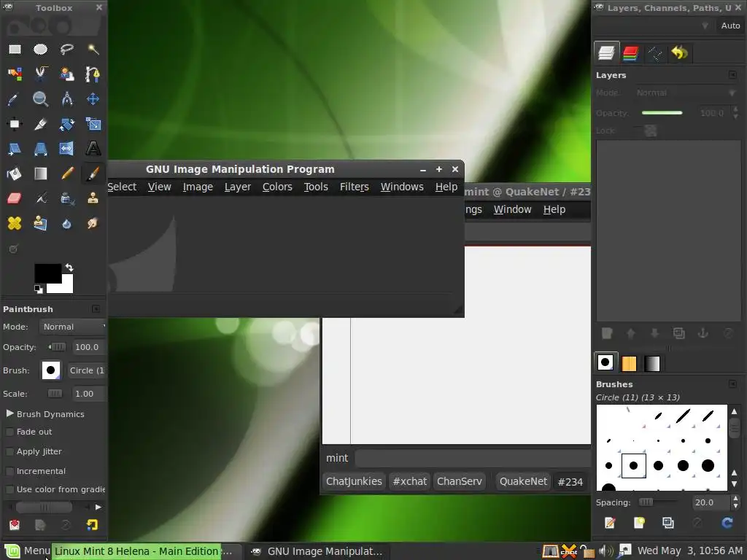Viewport: 747px width, 560px height.
Task: Open the Colors menu in GIMP
Action: pyautogui.click(x=277, y=187)
